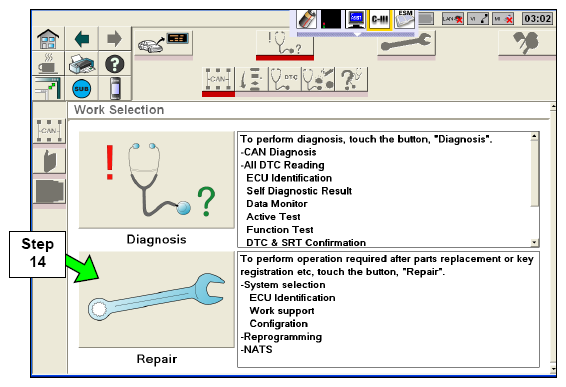The height and width of the screenshot is (387, 566).
Task: Select the stethoscope Diagnosis tab in top toolbar
Action: point(285,44)
